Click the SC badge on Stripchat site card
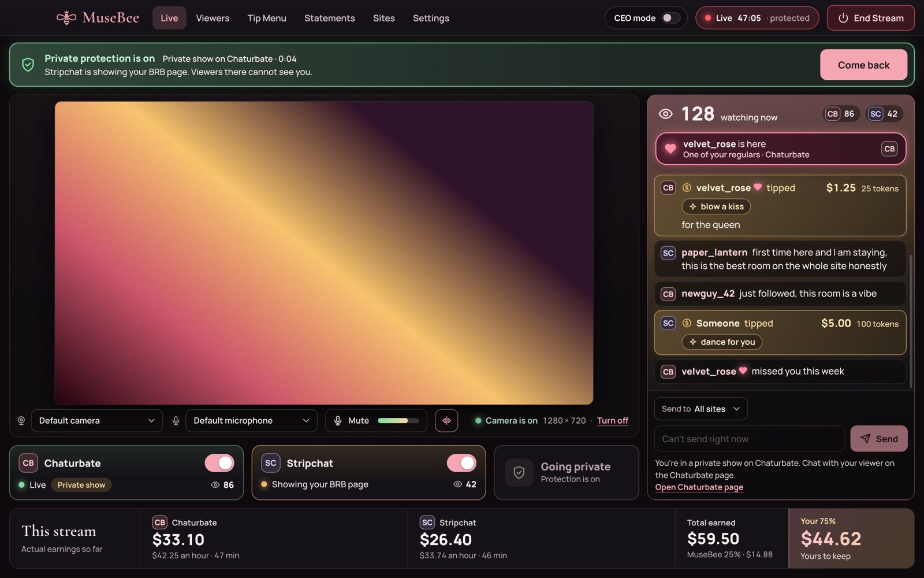924x578 pixels. point(271,463)
